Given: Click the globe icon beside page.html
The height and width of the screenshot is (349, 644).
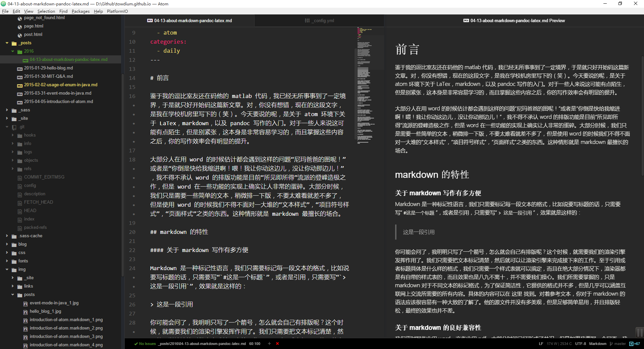Looking at the screenshot, I should pos(20,27).
